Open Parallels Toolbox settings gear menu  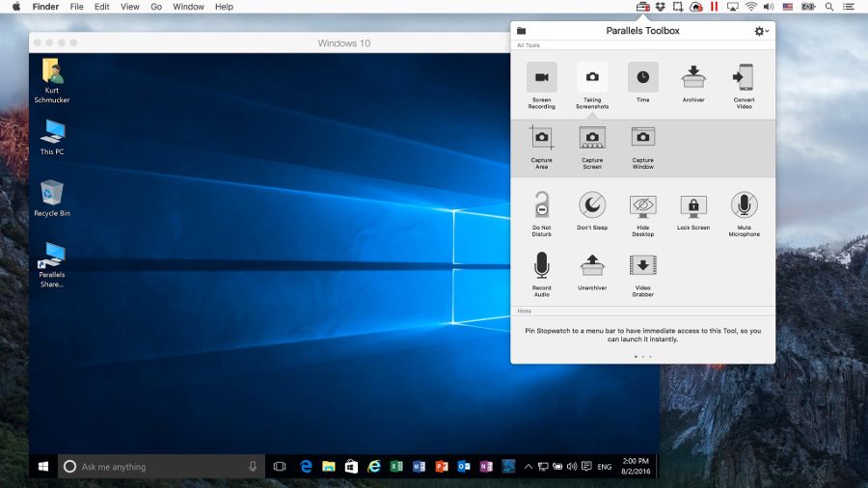[761, 31]
